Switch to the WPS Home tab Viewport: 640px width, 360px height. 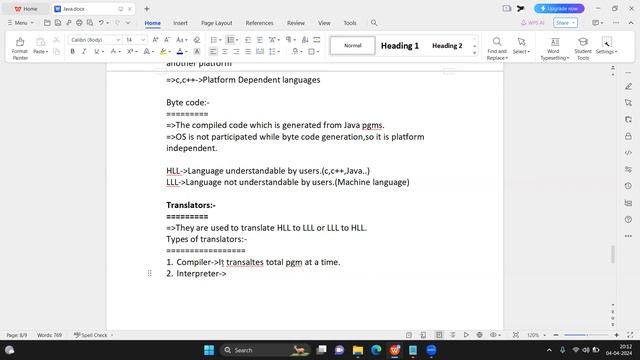click(26, 9)
